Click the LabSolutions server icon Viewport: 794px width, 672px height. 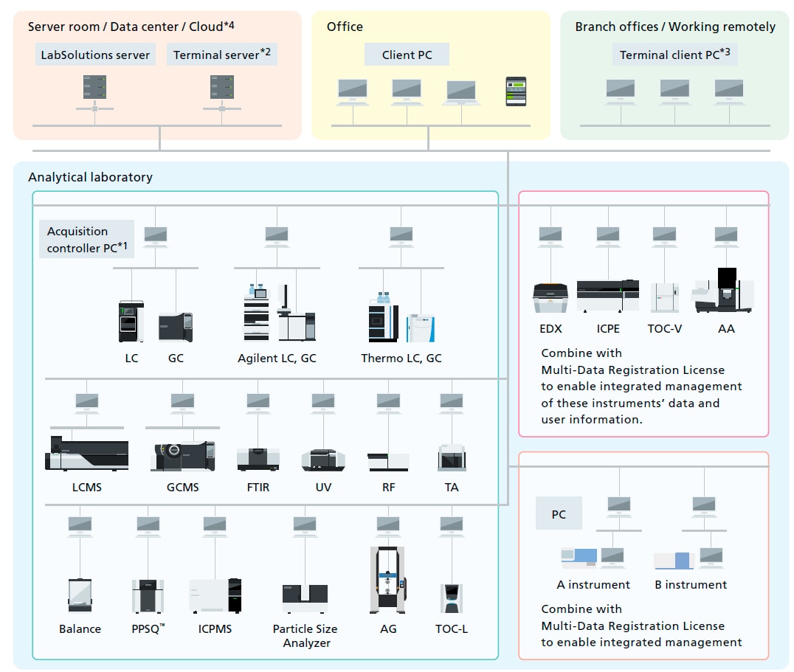[94, 87]
